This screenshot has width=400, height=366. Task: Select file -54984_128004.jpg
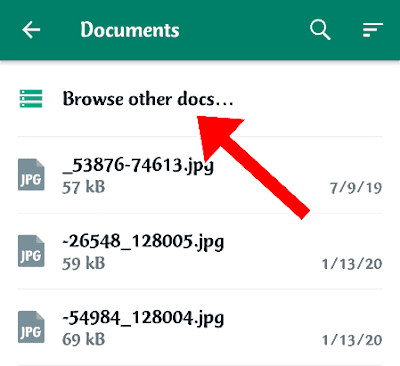pyautogui.click(x=143, y=318)
